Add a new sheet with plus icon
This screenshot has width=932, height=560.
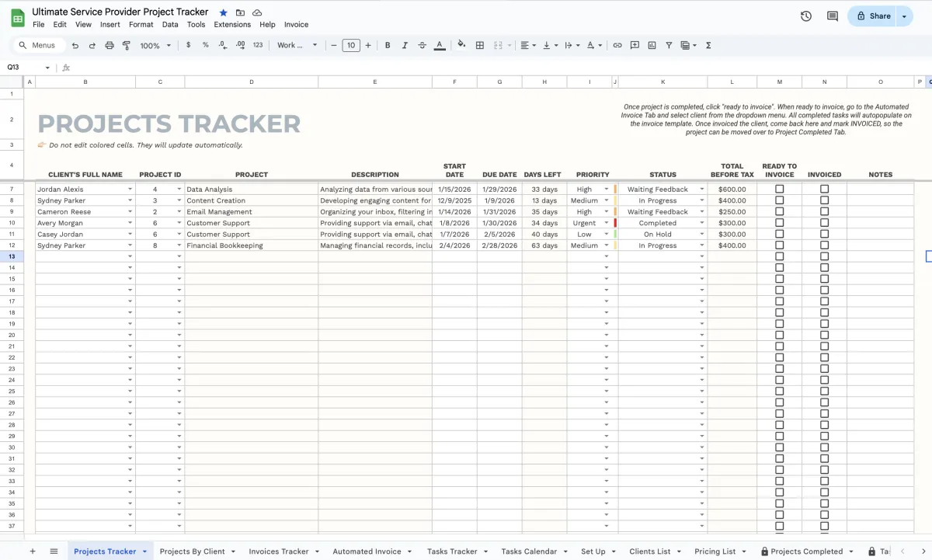tap(33, 551)
